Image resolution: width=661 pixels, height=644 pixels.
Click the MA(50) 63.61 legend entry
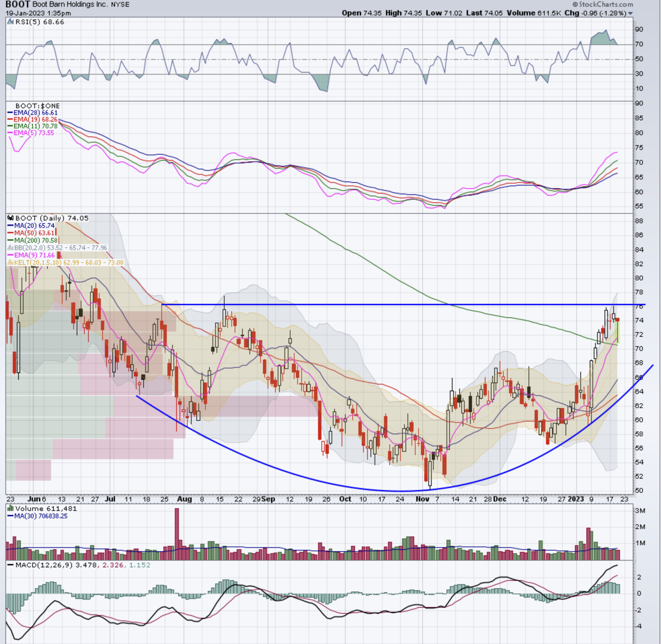point(31,233)
